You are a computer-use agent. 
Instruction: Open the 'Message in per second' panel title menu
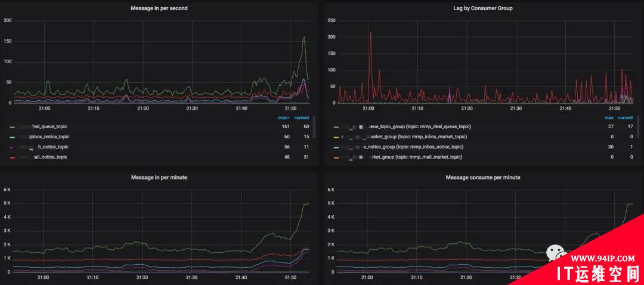159,8
